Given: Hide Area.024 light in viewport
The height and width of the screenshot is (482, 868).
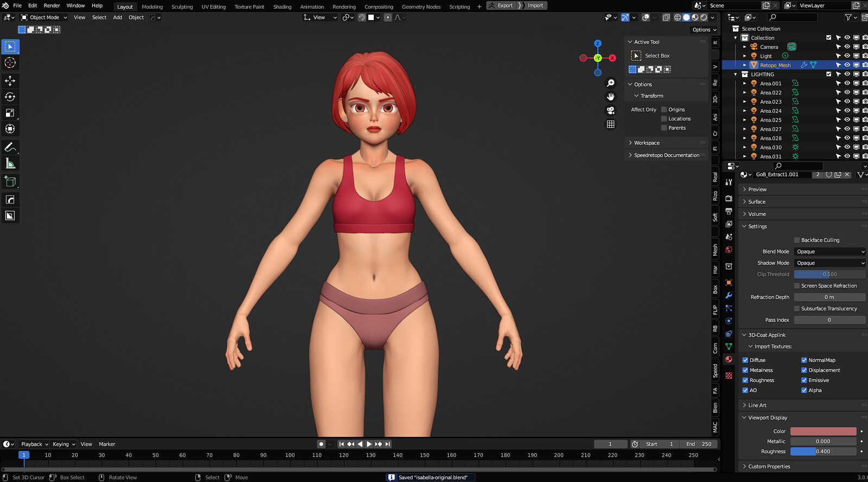Looking at the screenshot, I should coord(847,111).
